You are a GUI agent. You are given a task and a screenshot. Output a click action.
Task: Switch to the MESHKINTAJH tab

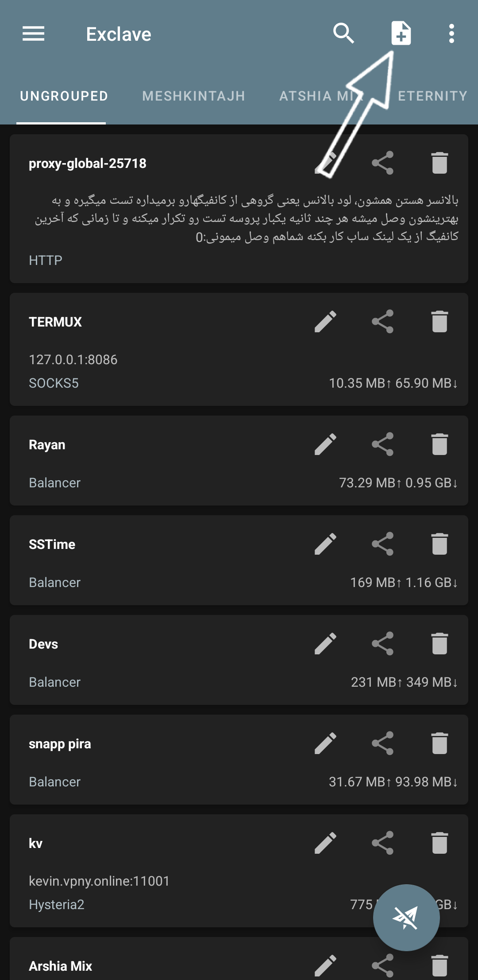(193, 96)
